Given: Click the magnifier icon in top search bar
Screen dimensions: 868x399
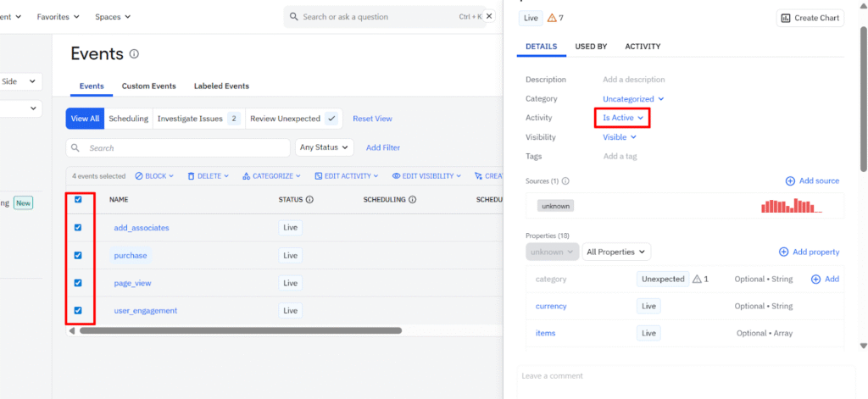Looking at the screenshot, I should 293,17.
